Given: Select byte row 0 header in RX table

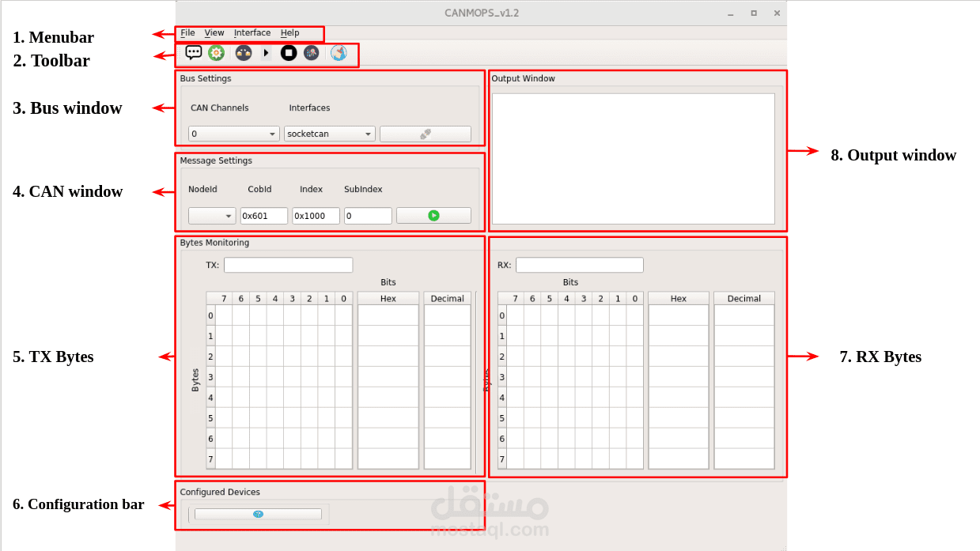Looking at the screenshot, I should (x=502, y=315).
